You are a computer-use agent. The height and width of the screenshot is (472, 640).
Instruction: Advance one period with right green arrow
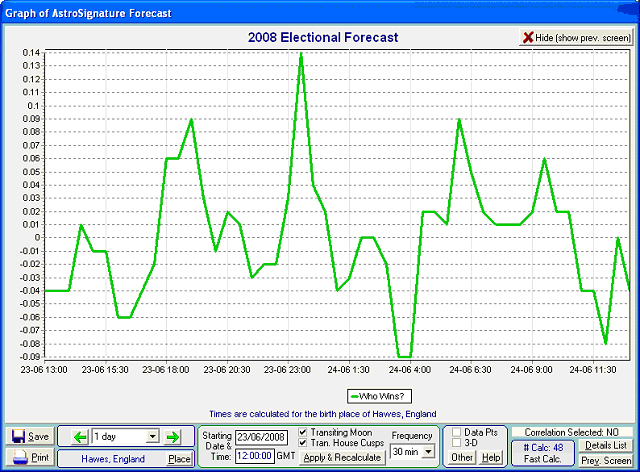(173, 437)
